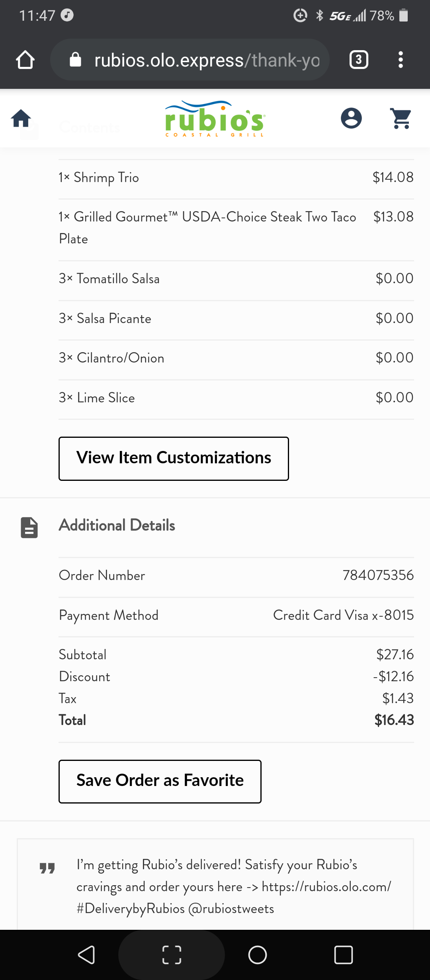This screenshot has width=430, height=980.
Task: Tap the browser home icon
Action: [x=25, y=60]
